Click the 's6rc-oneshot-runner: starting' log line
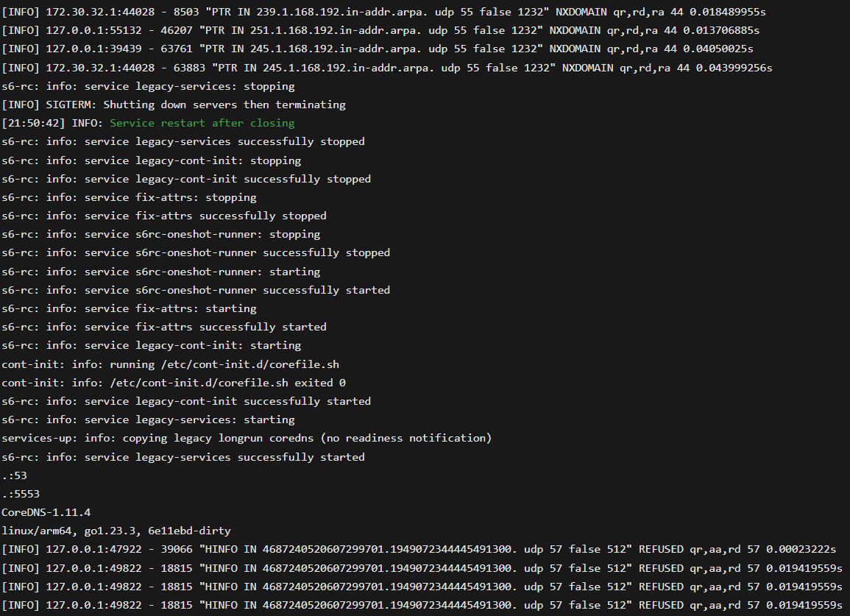 pyautogui.click(x=161, y=272)
